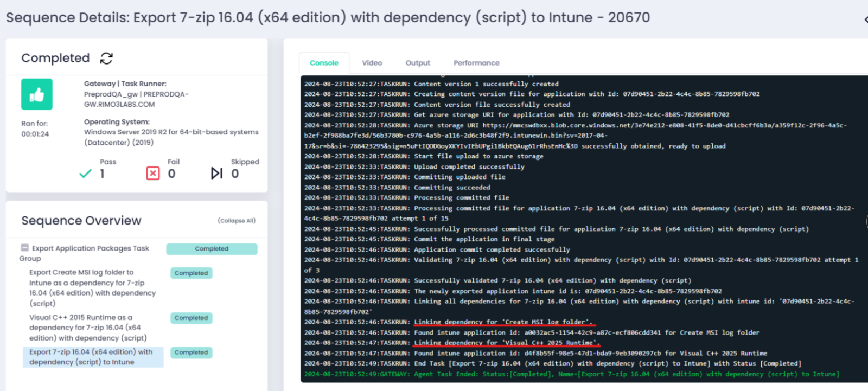Screen dimensions: 868x391
Task: Click Completed badge beside Visual C++ 2015 Runtime
Action: [x=191, y=318]
